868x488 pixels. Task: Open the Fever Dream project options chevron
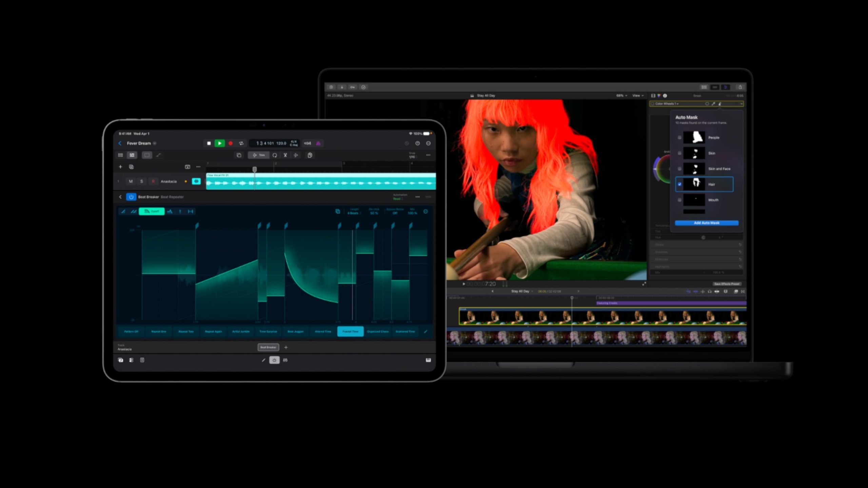[x=155, y=143]
